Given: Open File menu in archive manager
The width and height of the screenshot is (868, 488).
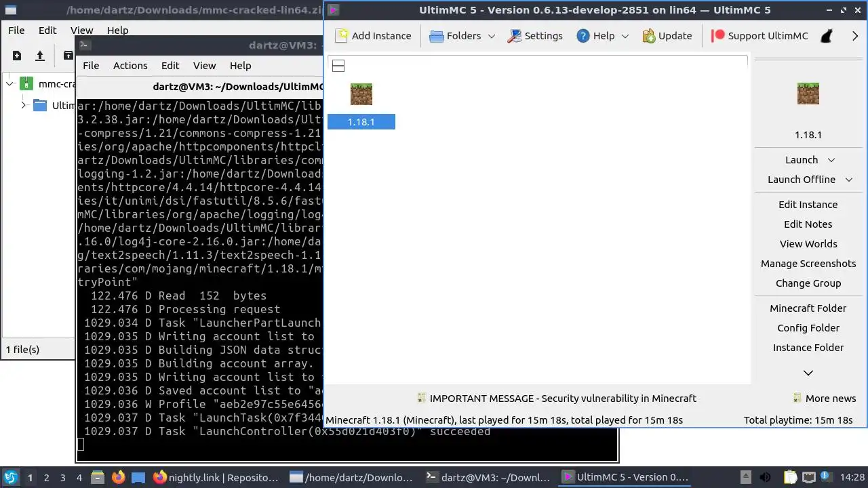Looking at the screenshot, I should 16,30.
